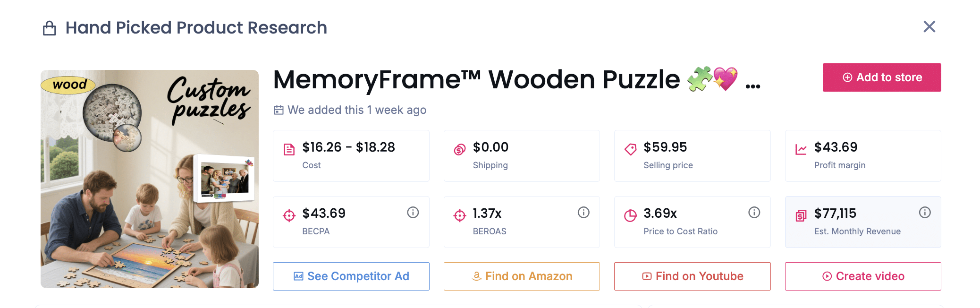Open Price to Cost Ratio info tooltip

click(x=754, y=213)
